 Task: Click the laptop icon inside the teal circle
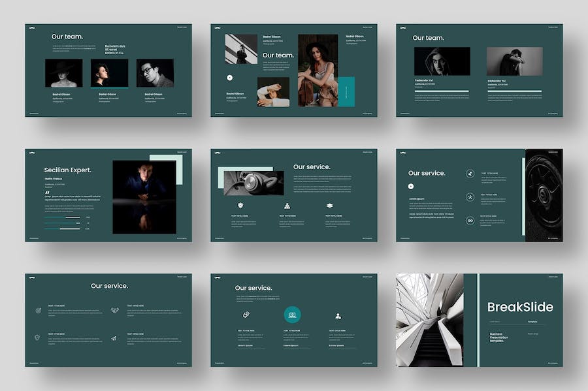292,315
